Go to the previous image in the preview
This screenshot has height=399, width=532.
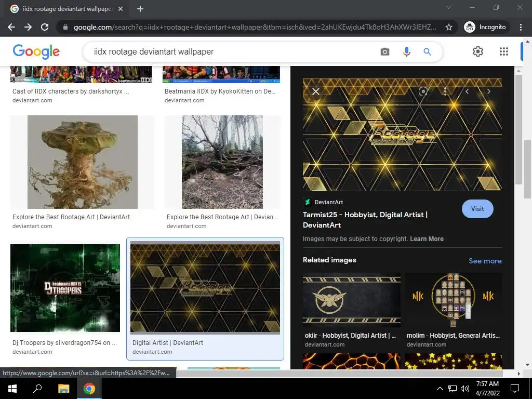[x=467, y=91]
